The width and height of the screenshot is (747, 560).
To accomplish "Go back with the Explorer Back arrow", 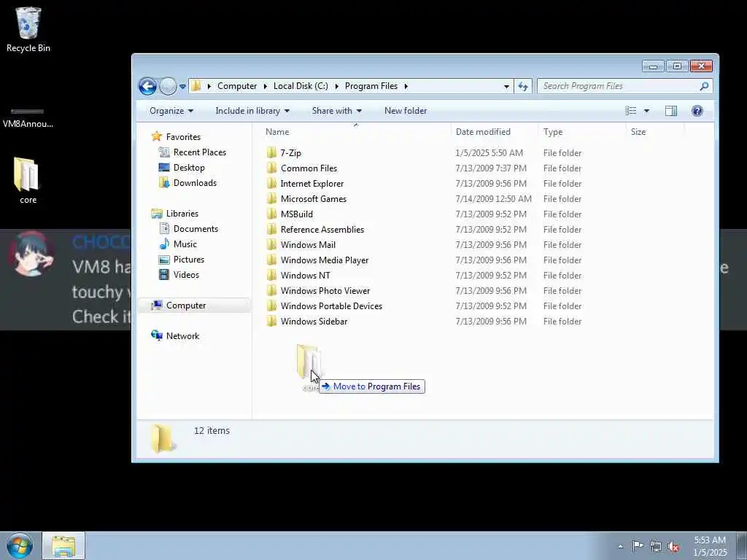I will (x=147, y=86).
